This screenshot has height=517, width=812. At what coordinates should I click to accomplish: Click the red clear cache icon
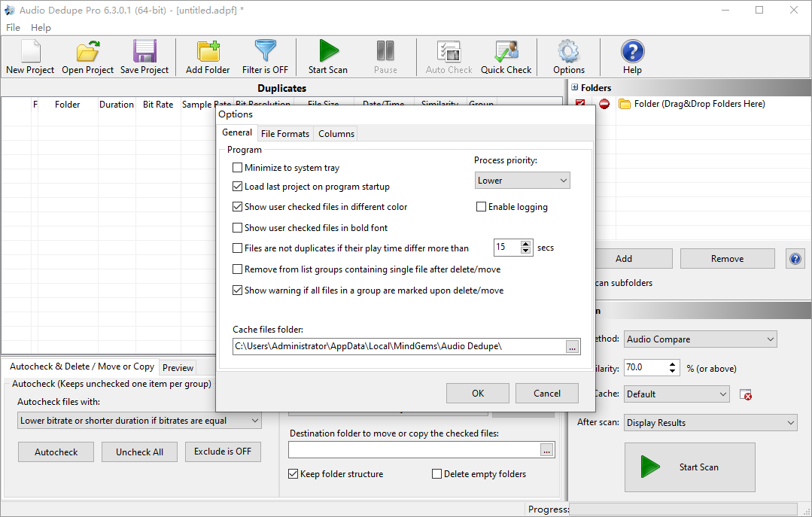(x=746, y=395)
